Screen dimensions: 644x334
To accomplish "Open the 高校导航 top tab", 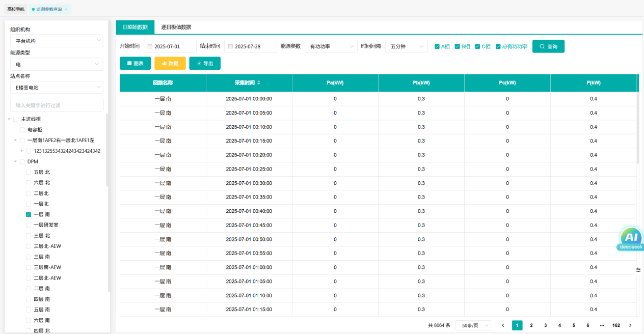I will pos(16,9).
